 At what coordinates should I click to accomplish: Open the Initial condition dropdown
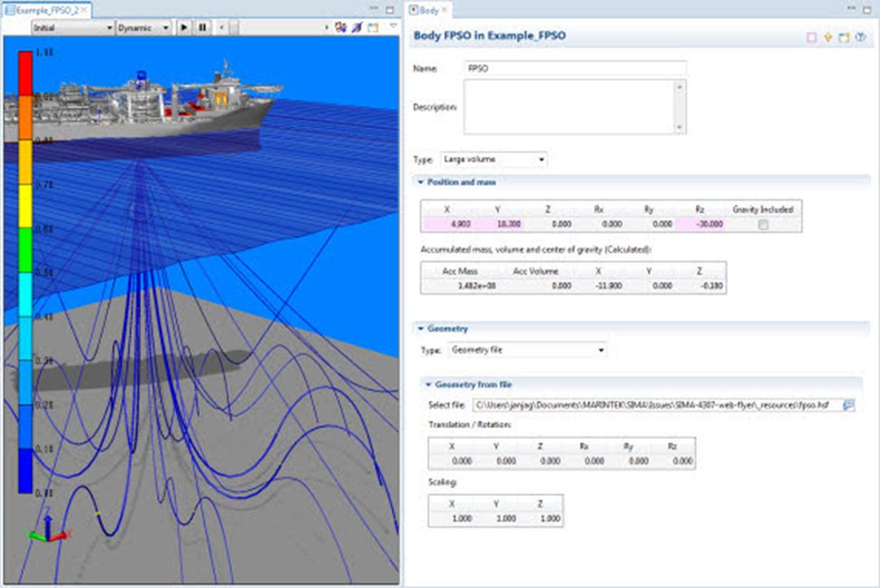[x=73, y=27]
